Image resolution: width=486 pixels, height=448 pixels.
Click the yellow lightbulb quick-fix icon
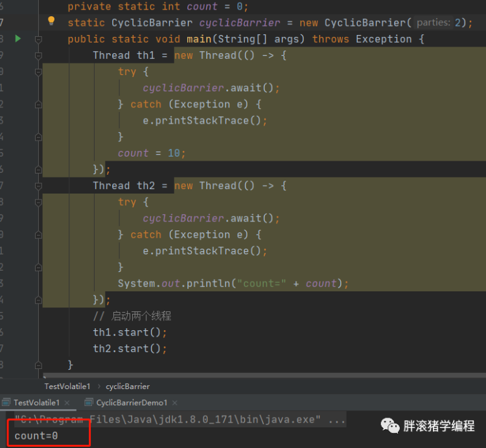[x=51, y=21]
